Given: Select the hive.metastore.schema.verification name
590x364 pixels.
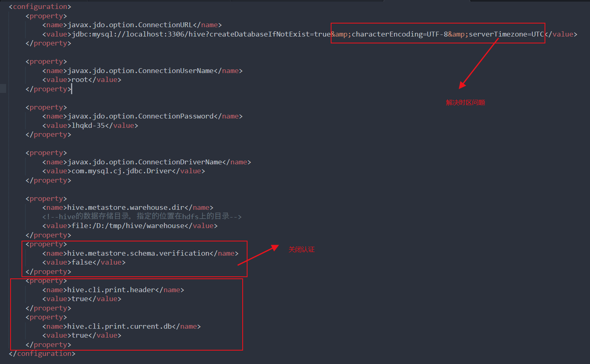Looking at the screenshot, I should (x=138, y=253).
